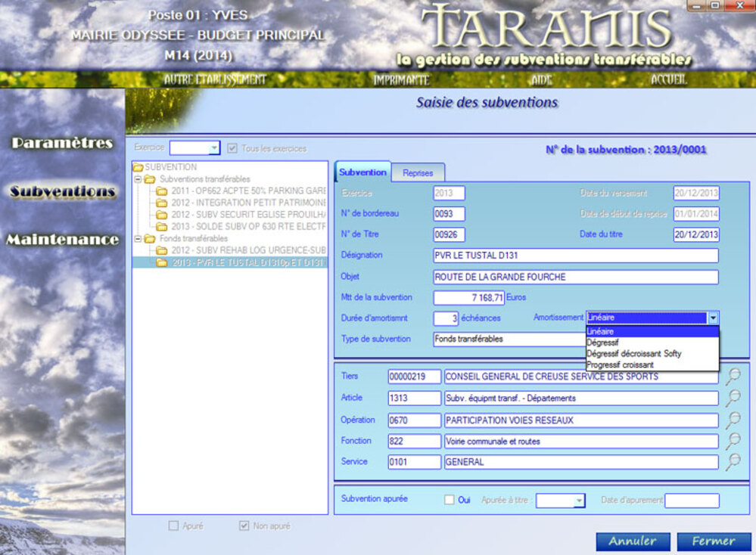
Task: Select Progressif croissant amortization option
Action: tap(620, 364)
